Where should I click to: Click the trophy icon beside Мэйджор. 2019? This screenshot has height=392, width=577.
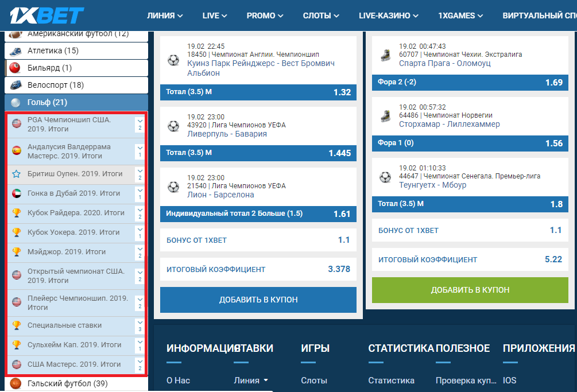pyautogui.click(x=17, y=252)
